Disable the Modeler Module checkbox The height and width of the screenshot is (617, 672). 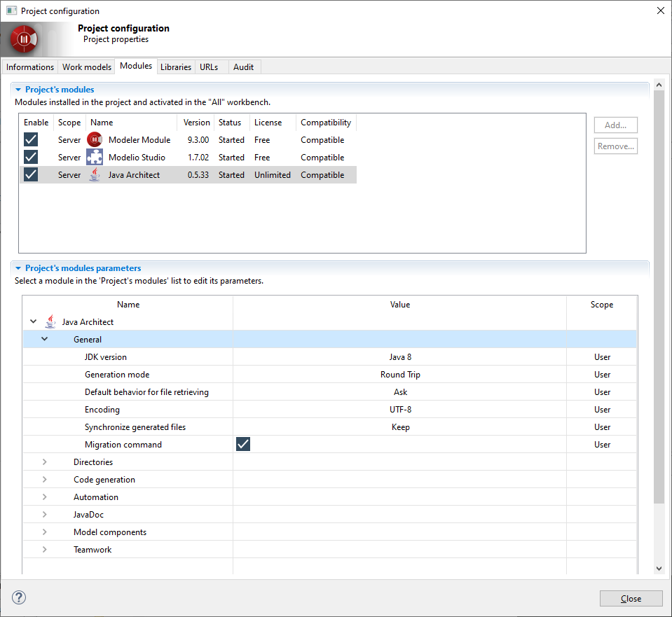tap(31, 139)
